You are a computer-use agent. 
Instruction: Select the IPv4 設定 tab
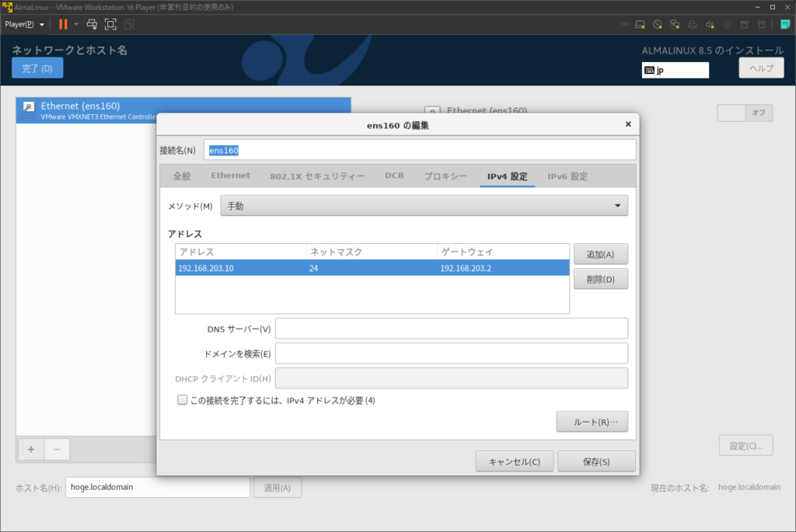(507, 176)
